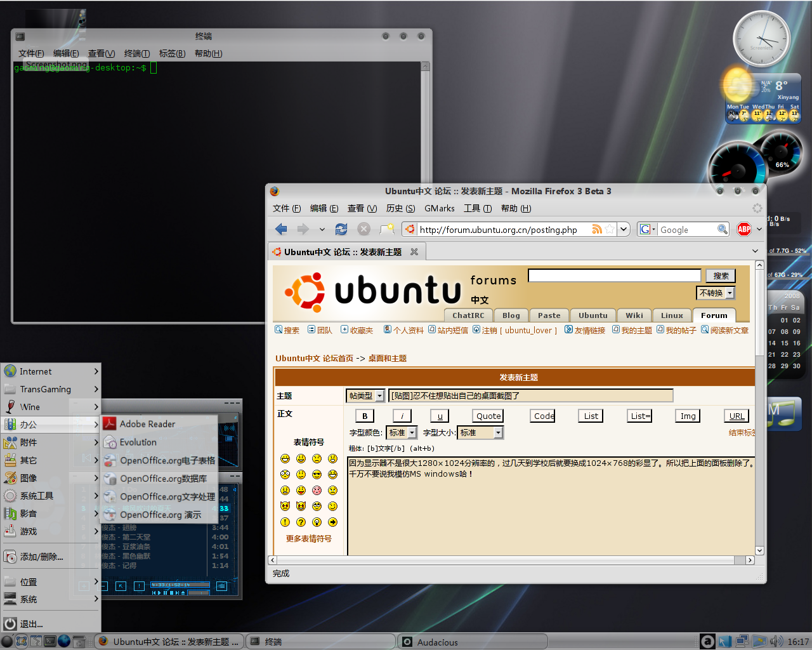Click the 桌面和主题 breadcrumb link
Screen dimensions: 812x650
click(x=387, y=358)
